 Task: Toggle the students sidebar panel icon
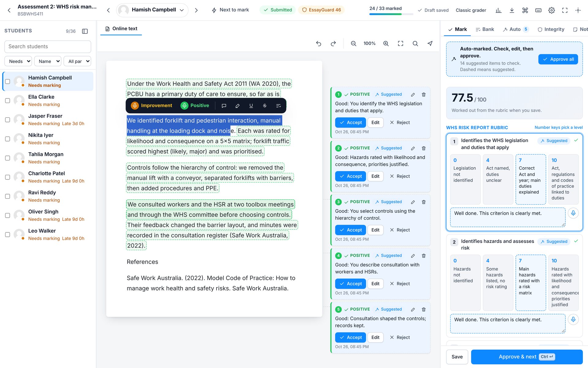(85, 31)
